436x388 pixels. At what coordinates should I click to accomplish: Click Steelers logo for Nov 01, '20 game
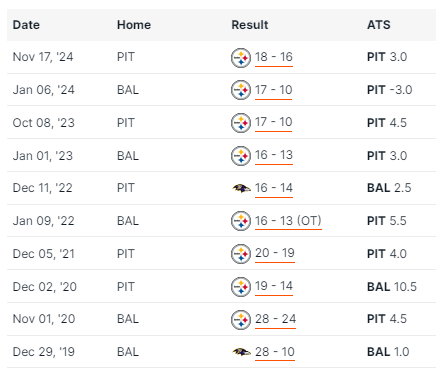tap(241, 320)
